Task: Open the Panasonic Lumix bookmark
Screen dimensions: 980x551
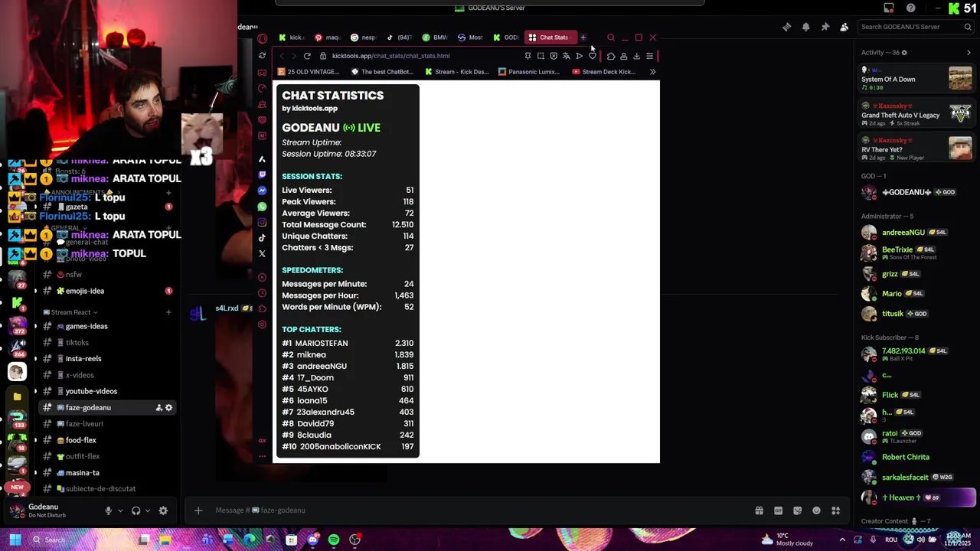Action: [x=529, y=72]
